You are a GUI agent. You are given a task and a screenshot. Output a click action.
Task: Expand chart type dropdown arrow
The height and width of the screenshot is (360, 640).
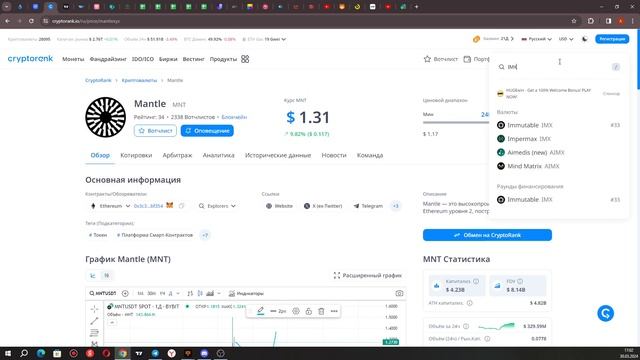[x=219, y=293]
